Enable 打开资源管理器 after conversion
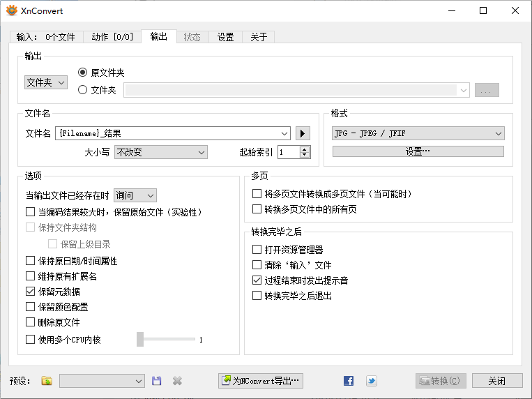532x399 pixels. [x=257, y=250]
